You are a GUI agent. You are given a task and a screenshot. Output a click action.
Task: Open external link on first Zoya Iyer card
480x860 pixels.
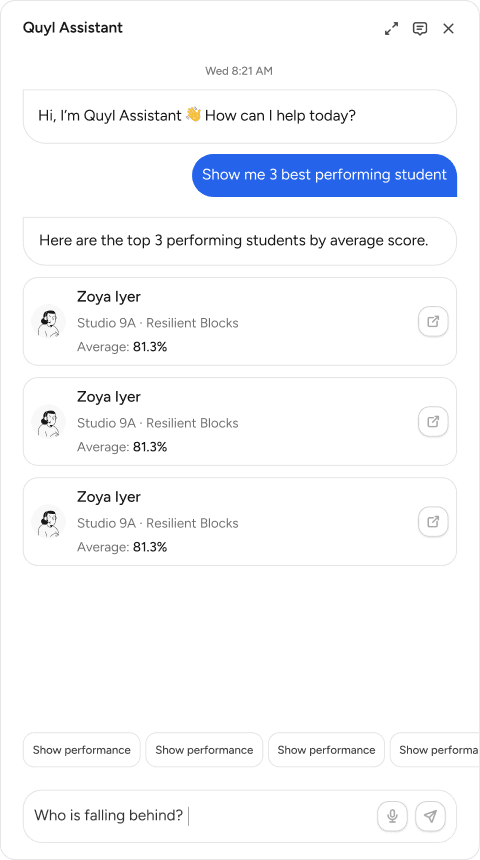pyautogui.click(x=433, y=321)
